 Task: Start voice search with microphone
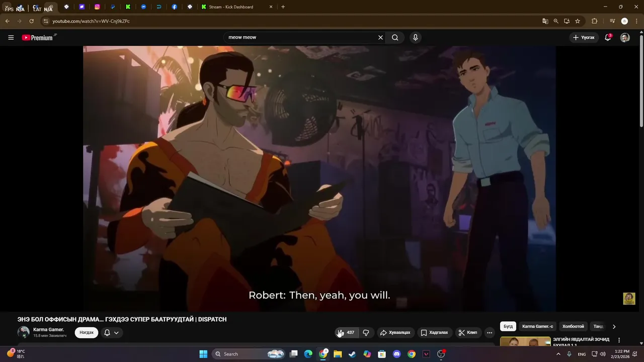click(x=415, y=37)
